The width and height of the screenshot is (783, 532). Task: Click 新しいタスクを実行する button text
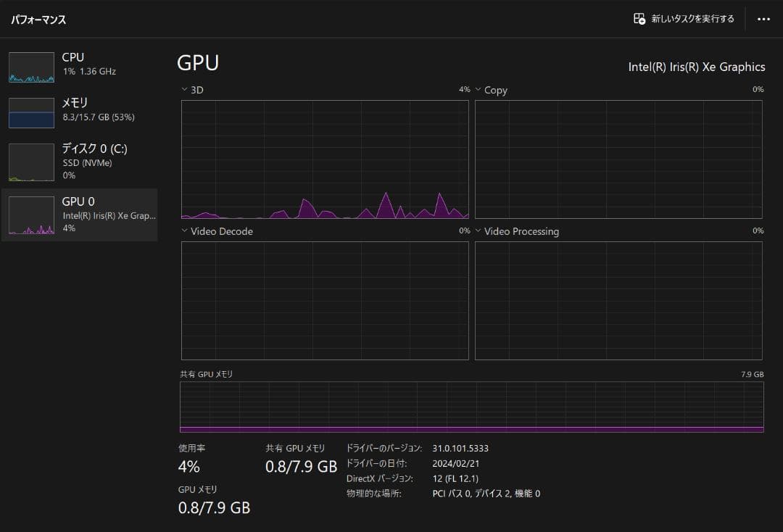(x=692, y=19)
